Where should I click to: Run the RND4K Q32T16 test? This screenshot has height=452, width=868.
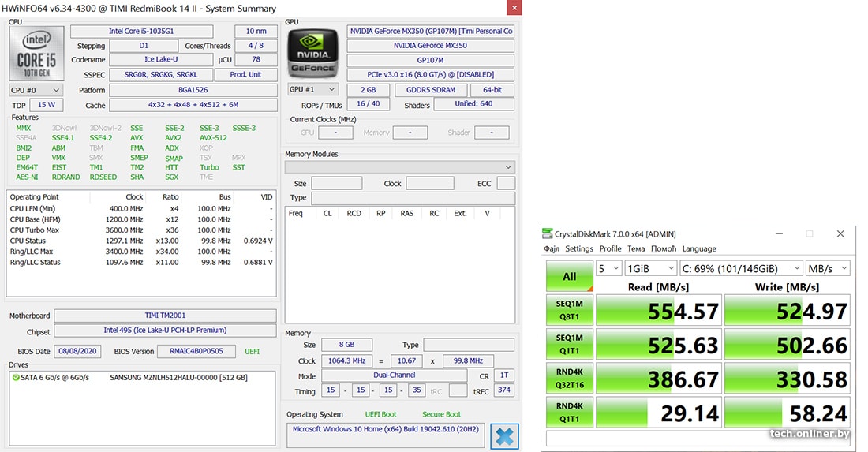(570, 379)
